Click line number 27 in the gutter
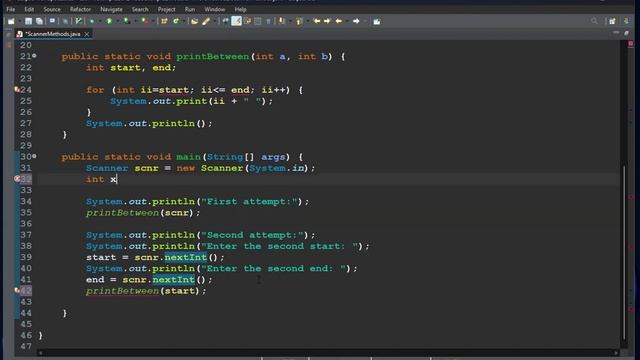Viewport: 640px width, 360px height. [x=26, y=123]
